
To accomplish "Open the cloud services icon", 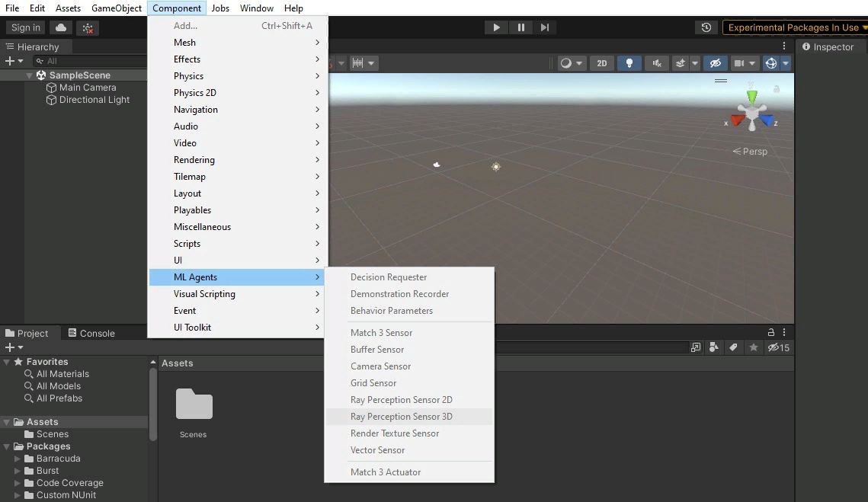I will click(61, 27).
